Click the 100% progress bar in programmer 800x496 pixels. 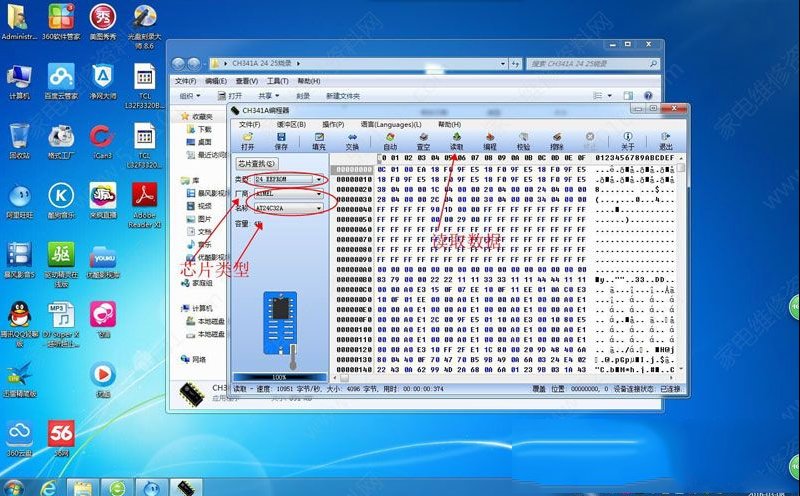tap(280, 377)
